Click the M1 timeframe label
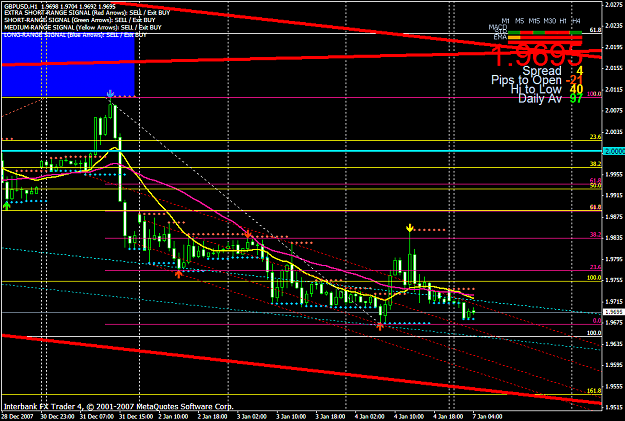The width and height of the screenshot is (625, 421). 505,21
